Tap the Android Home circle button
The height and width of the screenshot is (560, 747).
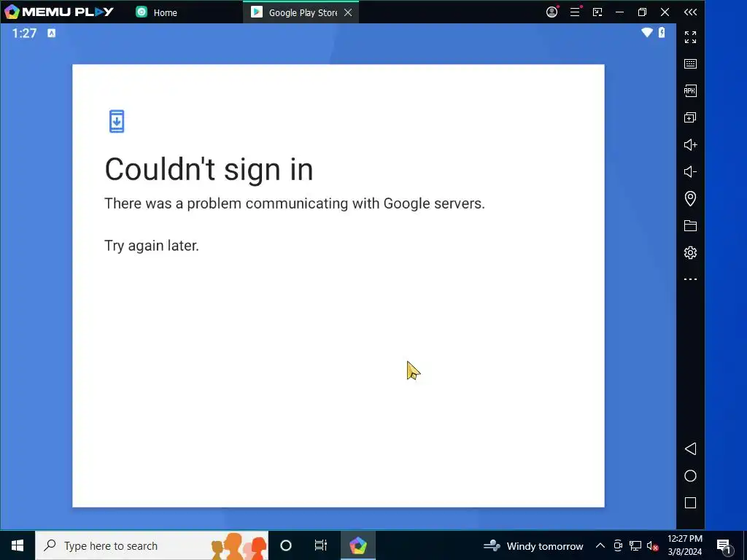[690, 475]
